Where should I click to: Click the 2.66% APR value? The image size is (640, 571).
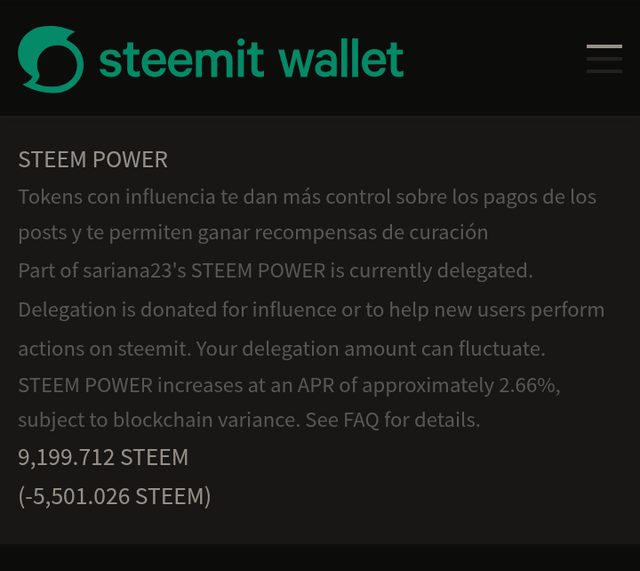coord(527,385)
